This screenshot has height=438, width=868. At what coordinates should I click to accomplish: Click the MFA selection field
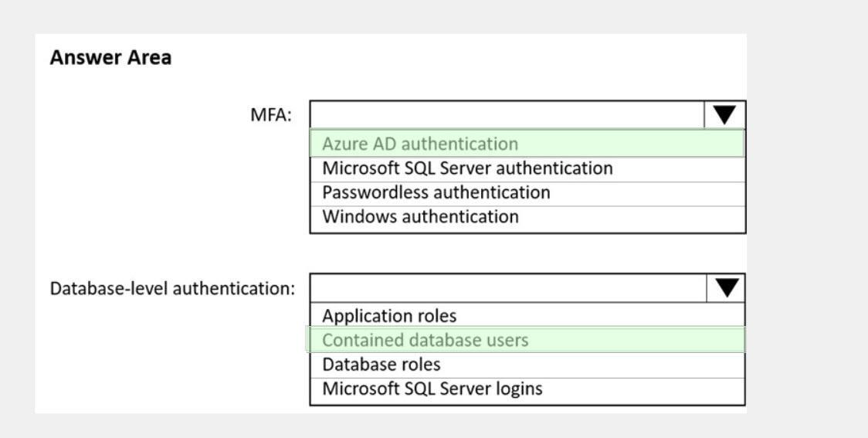(507, 115)
